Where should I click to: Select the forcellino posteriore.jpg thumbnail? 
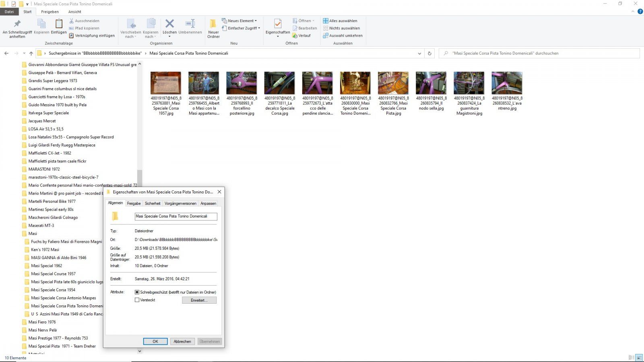[x=242, y=83]
